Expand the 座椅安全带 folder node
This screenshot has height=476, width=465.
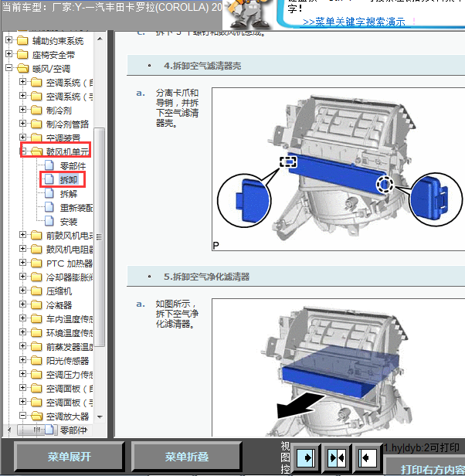(x=9, y=54)
